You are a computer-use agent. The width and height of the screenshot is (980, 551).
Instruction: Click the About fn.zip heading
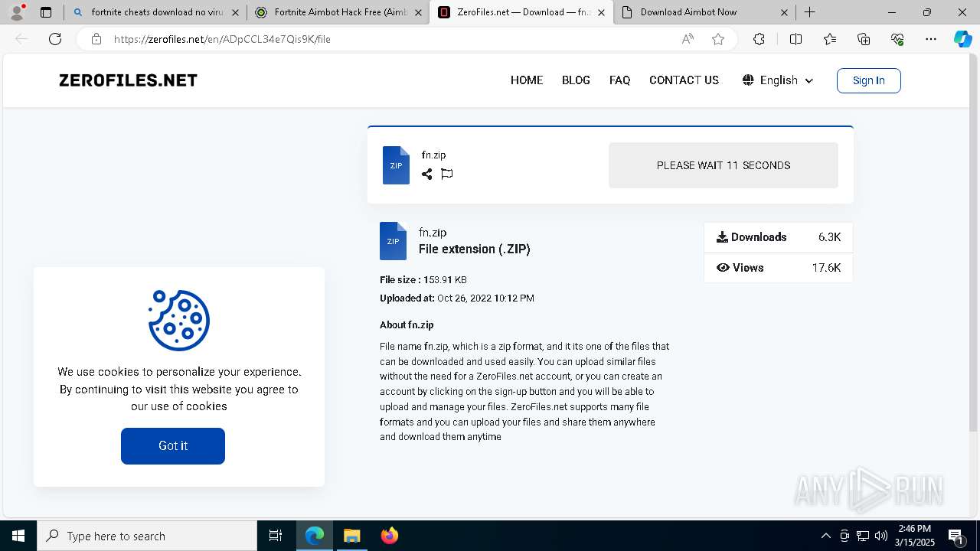pos(407,325)
